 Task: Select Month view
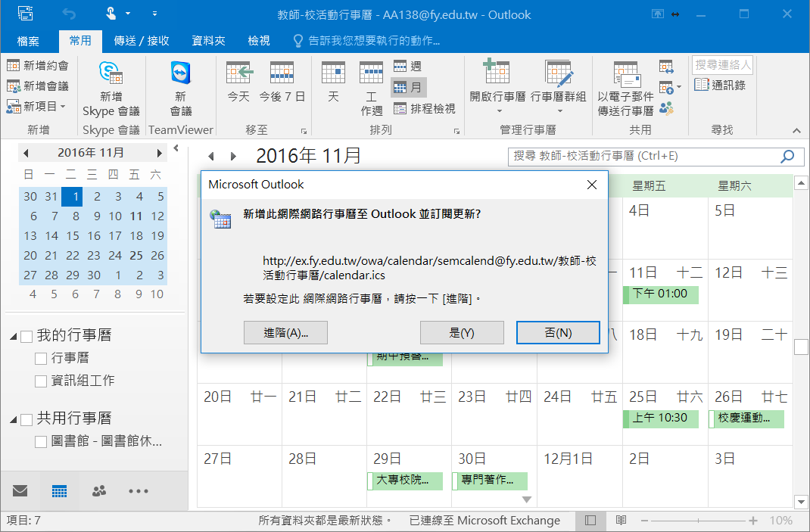point(407,87)
